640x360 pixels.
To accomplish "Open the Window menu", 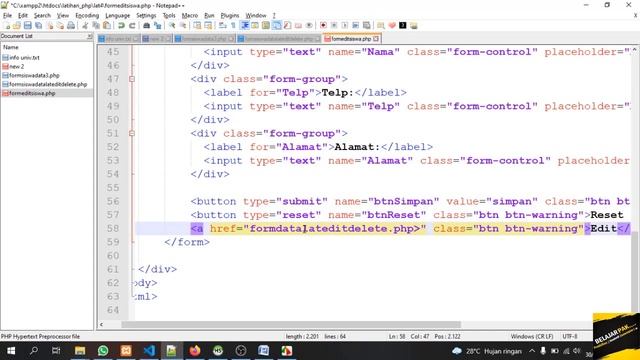I will pos(256,16).
